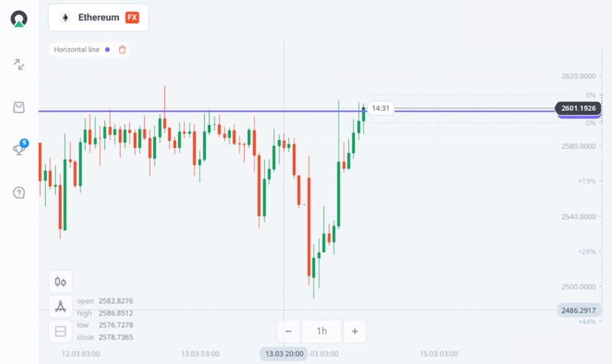Click the Horizontal line purple color dot
Screen dimensions: 612x364
pos(108,50)
